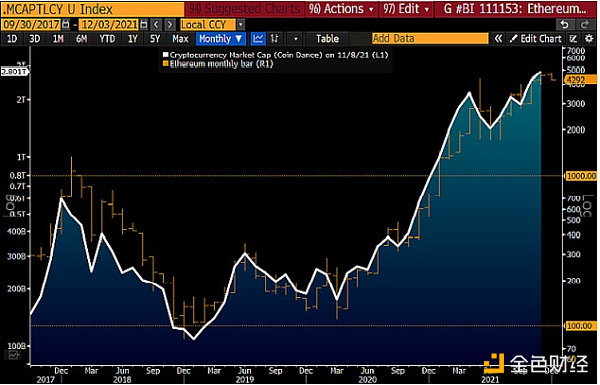Click the .MCAPTLCY U Index ticker field

(x=93, y=9)
